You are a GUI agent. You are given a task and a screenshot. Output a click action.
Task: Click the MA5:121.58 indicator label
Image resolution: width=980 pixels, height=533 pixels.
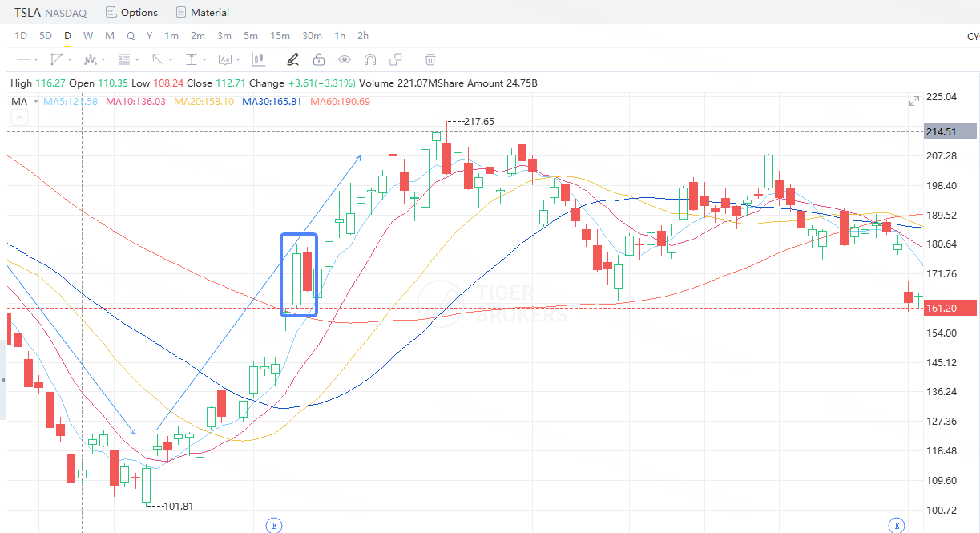pos(71,102)
